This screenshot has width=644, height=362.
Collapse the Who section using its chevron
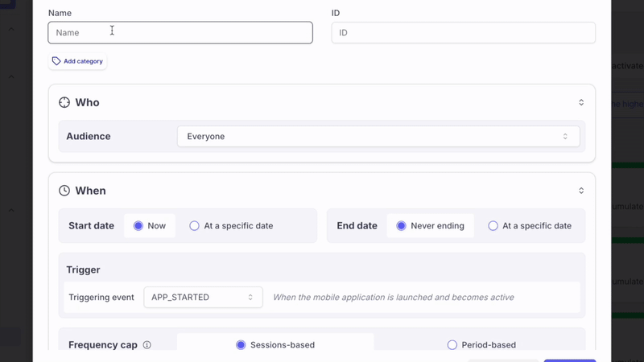(x=581, y=103)
